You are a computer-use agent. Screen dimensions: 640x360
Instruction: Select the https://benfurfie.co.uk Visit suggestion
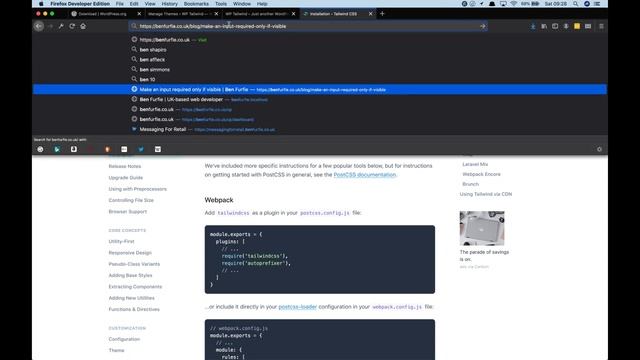320,40
